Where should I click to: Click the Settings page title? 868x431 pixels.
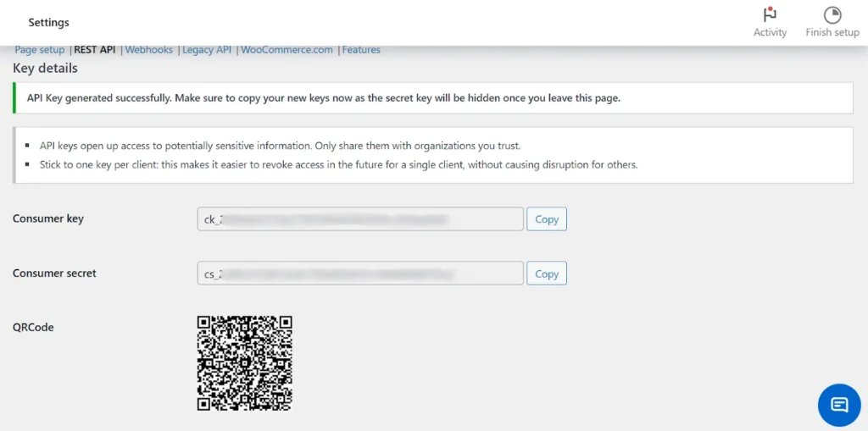pos(48,22)
